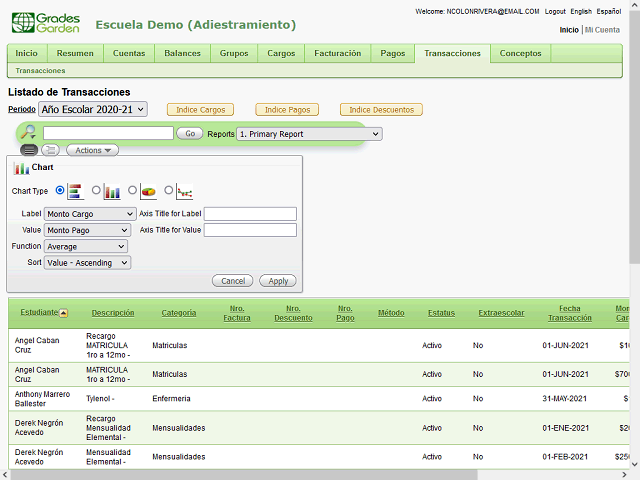This screenshot has height=480, width=640.
Task: Click the Estudiante sort arrow icon
Action: [x=64, y=313]
